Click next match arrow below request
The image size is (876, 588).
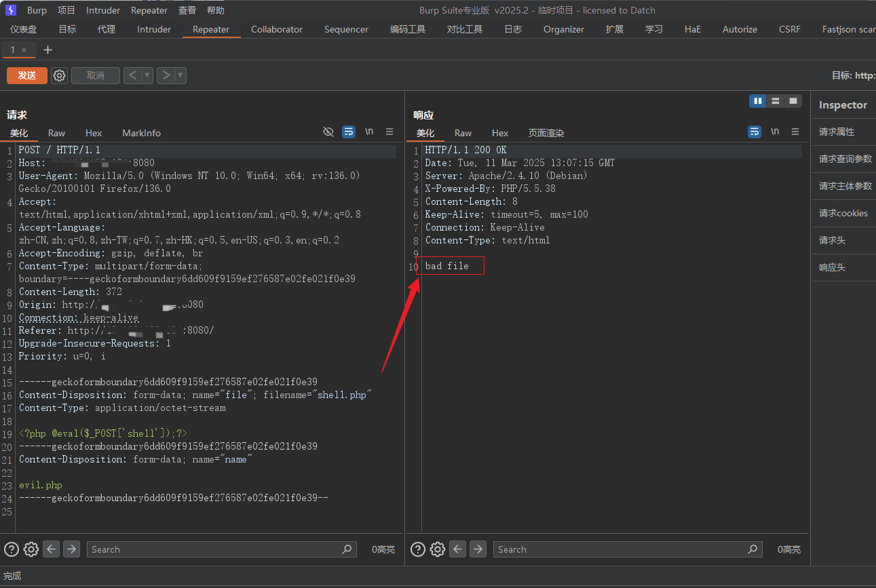pyautogui.click(x=71, y=549)
